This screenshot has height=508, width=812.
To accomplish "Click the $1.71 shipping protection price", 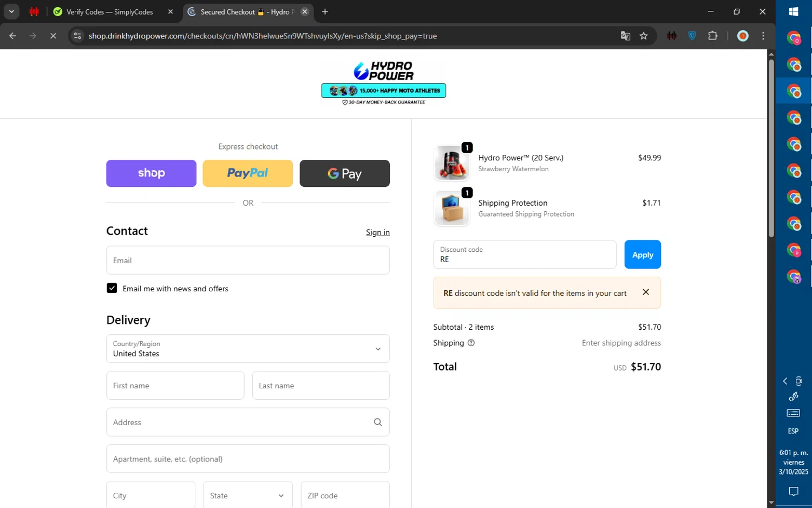I will [x=651, y=203].
